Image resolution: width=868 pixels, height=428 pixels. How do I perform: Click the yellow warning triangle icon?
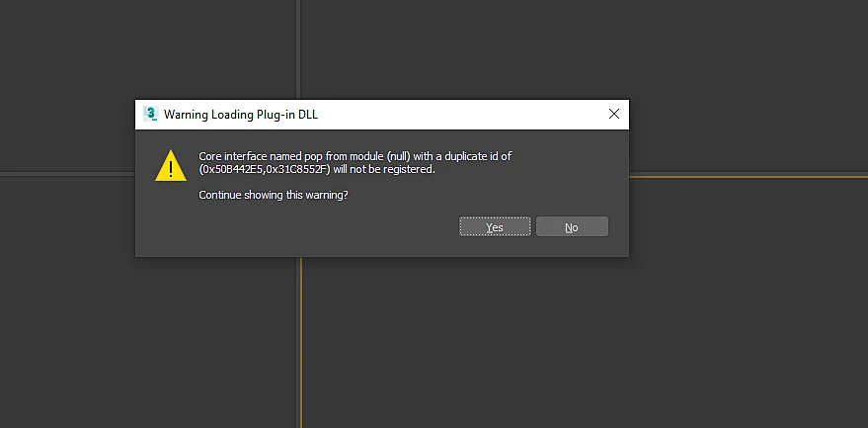click(x=171, y=165)
